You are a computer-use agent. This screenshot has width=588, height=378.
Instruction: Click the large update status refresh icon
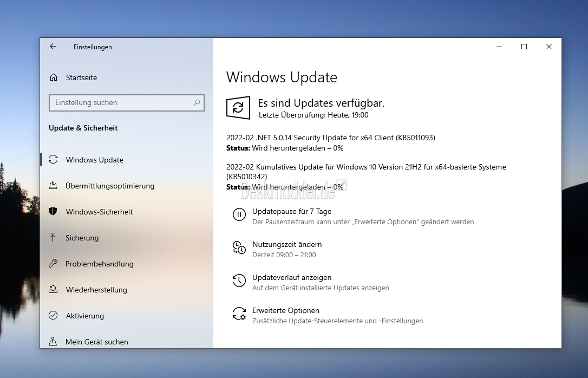click(x=238, y=108)
